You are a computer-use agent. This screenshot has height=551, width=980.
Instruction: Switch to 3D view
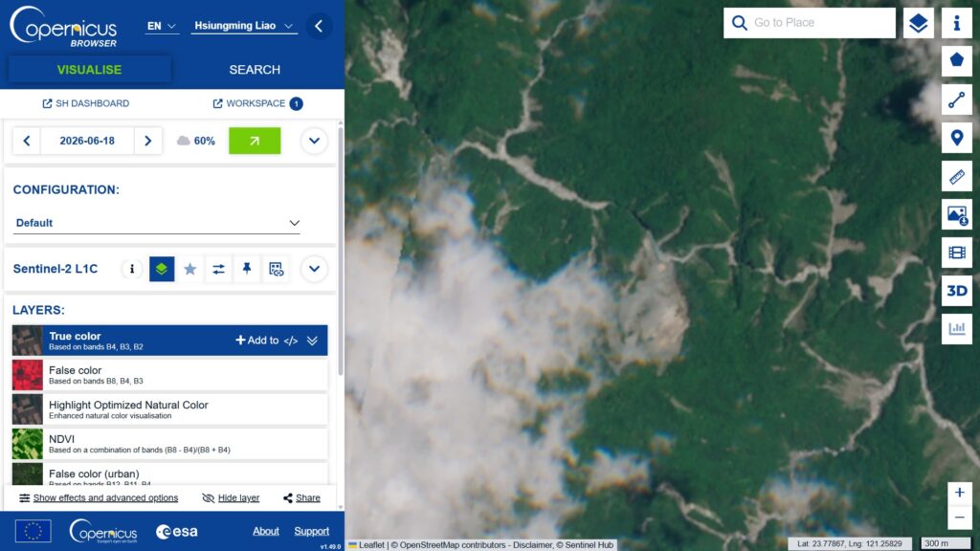tap(956, 291)
